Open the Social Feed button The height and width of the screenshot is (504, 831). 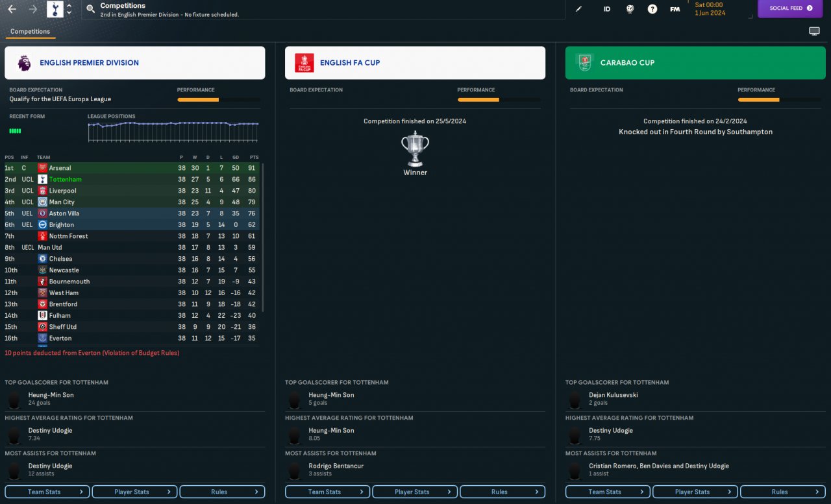coord(791,8)
